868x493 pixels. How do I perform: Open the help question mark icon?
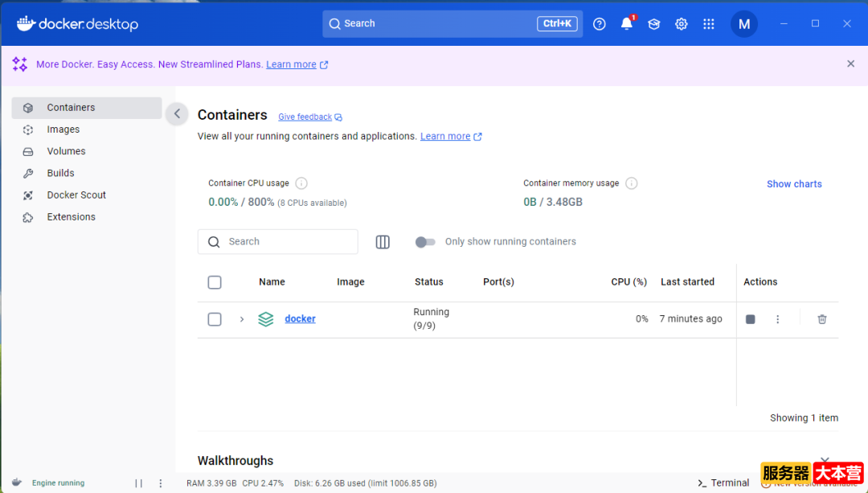pos(599,24)
